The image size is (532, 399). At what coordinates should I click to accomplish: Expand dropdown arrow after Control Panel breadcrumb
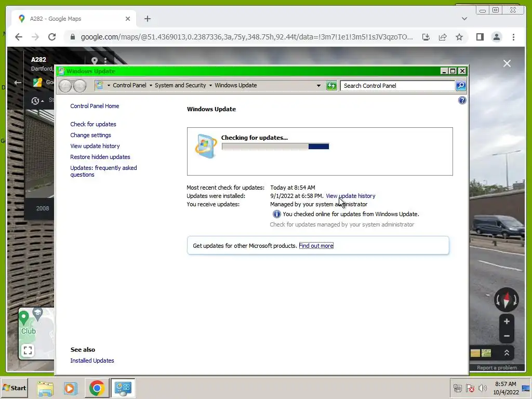pyautogui.click(x=151, y=86)
